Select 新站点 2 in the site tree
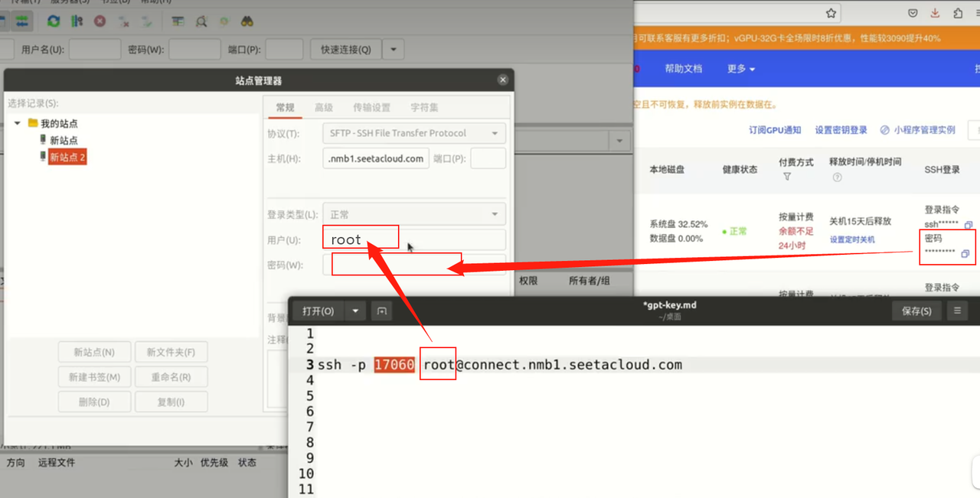This screenshot has width=980, height=498. [67, 157]
